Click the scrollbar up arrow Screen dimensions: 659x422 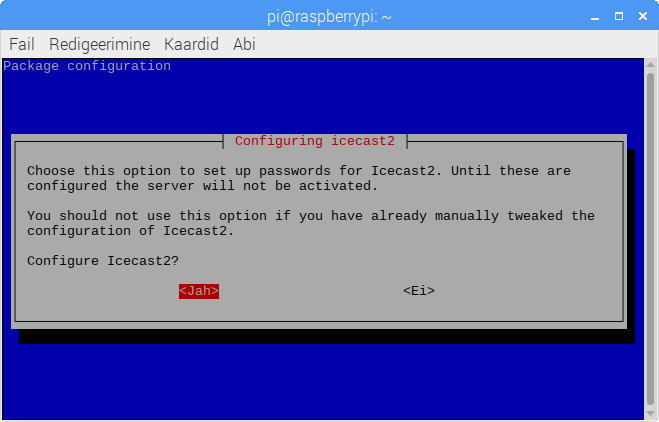(x=651, y=64)
